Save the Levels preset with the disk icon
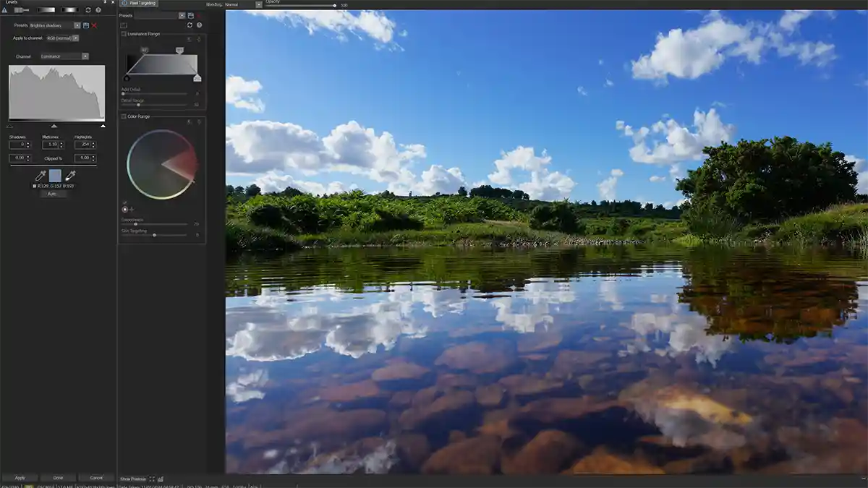 tap(86, 25)
